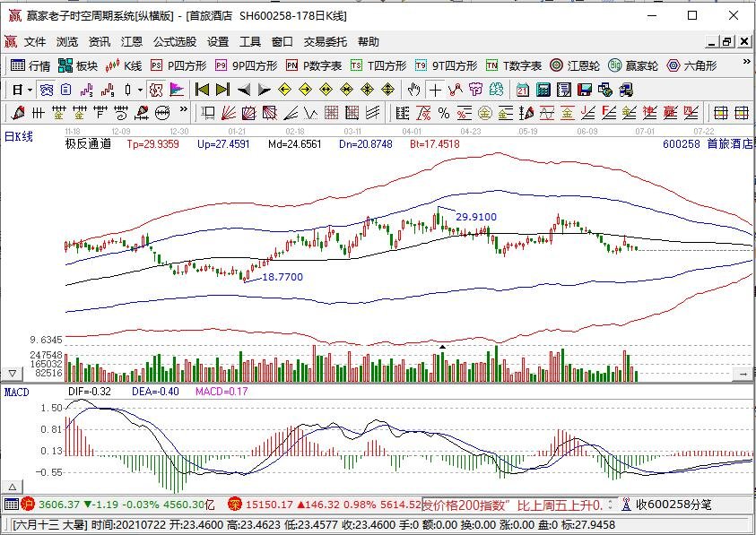Click the red zigzag wave icon

456,90
